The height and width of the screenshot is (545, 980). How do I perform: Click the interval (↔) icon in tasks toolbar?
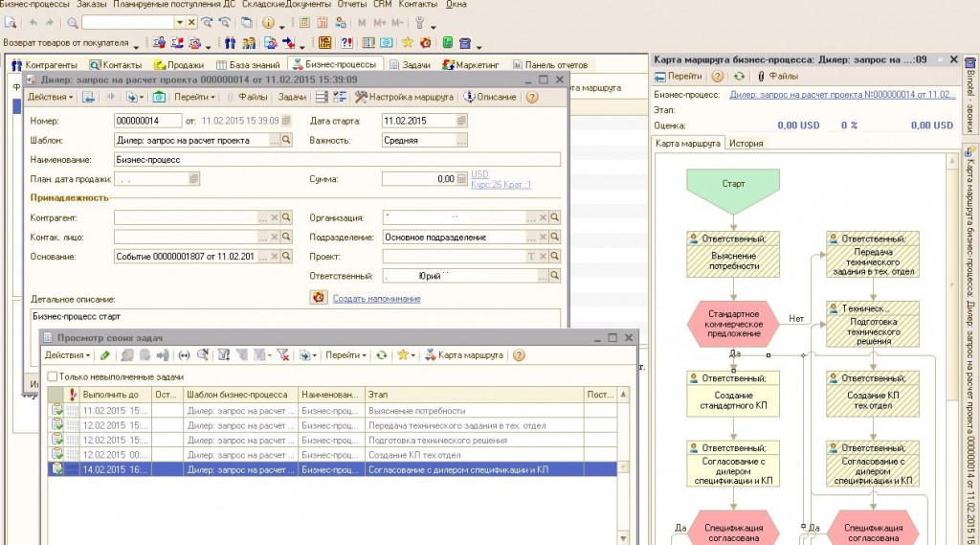(184, 355)
